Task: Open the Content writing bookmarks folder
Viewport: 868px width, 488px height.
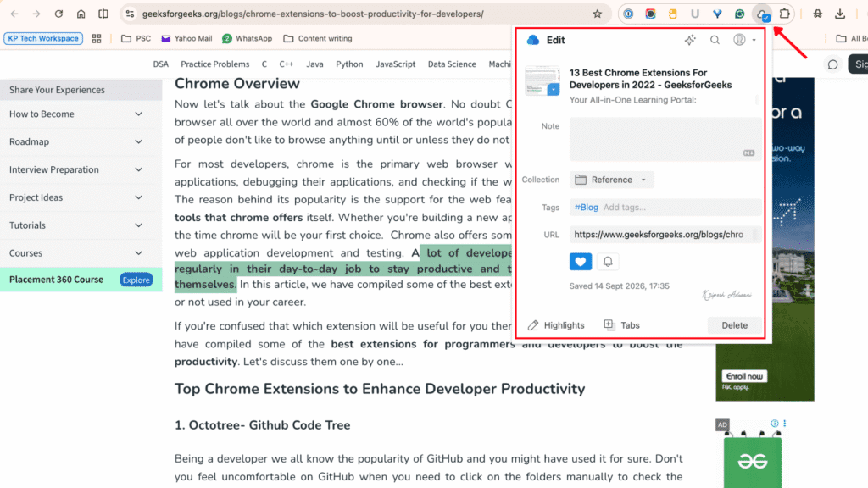Action: tap(318, 38)
